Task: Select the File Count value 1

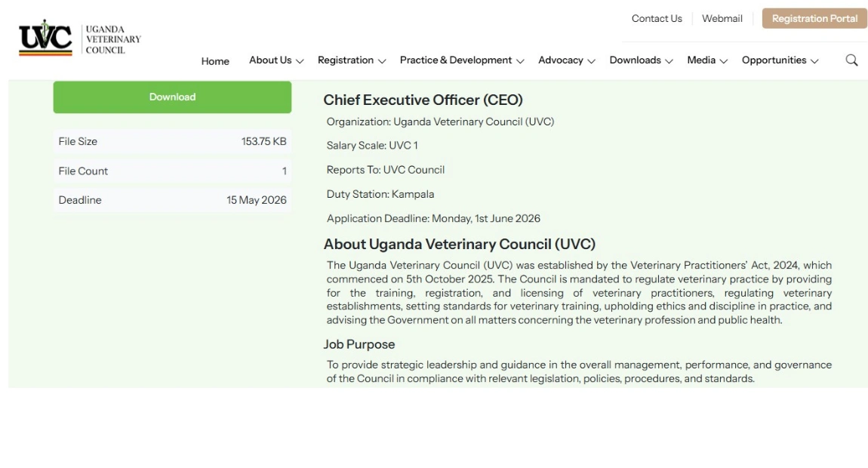Action: [x=285, y=171]
